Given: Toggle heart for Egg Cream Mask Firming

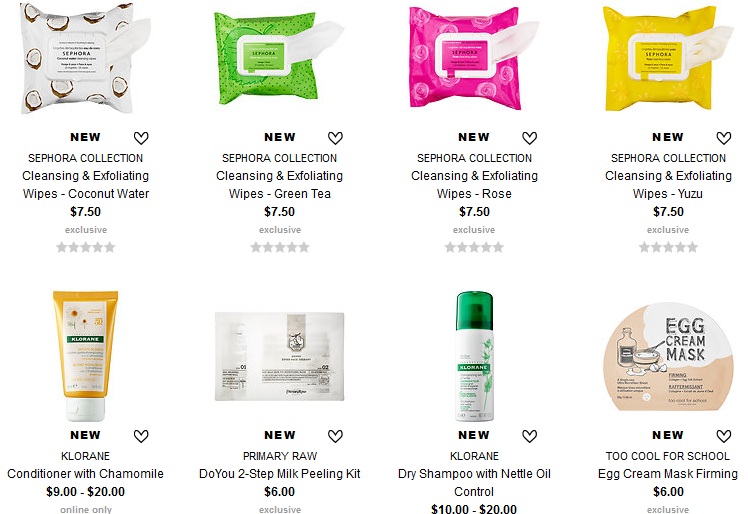Looking at the screenshot, I should 724,436.
